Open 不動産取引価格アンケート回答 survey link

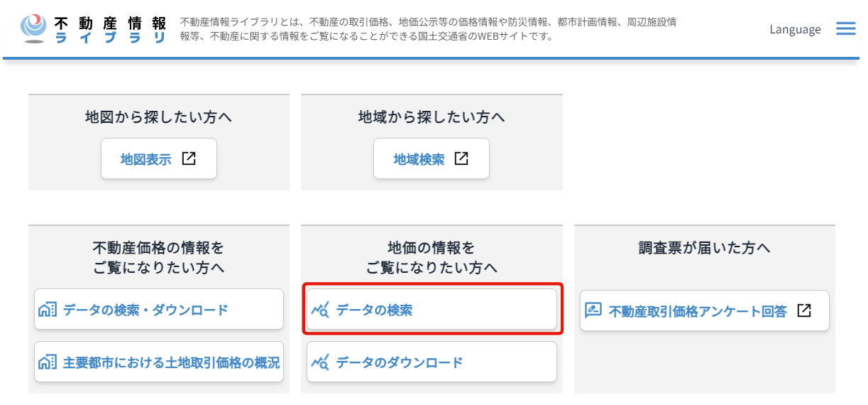click(705, 310)
